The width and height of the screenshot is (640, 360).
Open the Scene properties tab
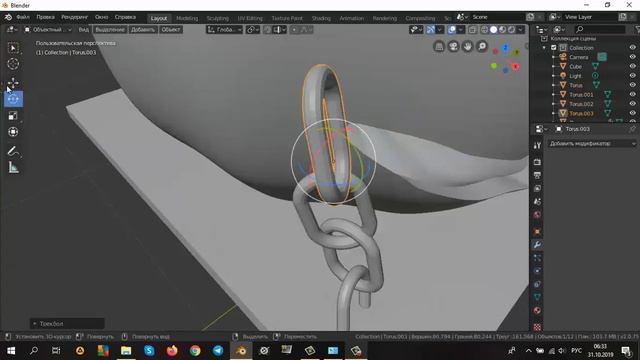tap(537, 202)
